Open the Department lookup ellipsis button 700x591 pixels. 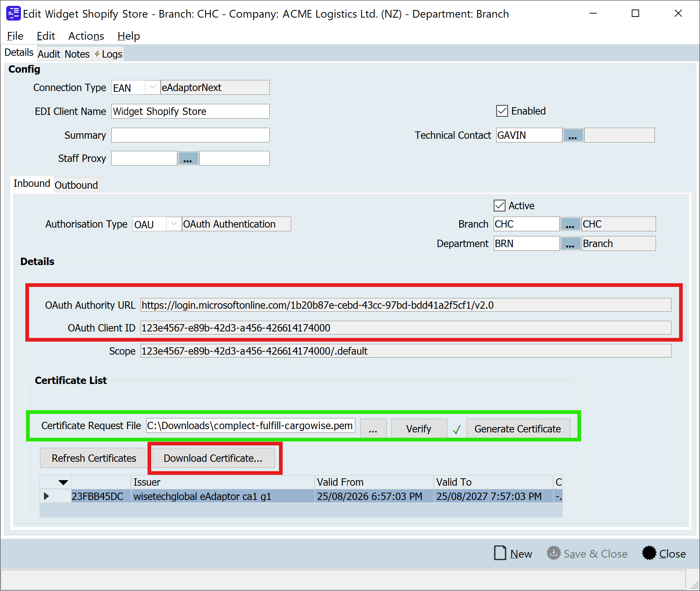coord(570,243)
